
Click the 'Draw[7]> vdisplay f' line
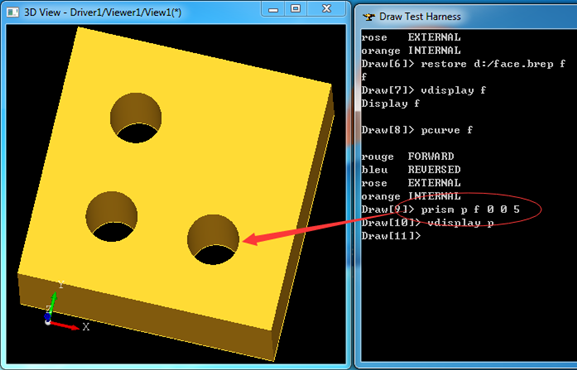[424, 91]
